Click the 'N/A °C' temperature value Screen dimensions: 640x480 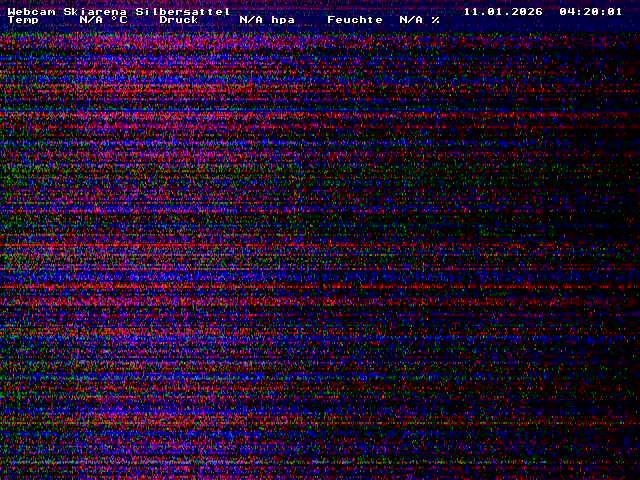point(103,20)
